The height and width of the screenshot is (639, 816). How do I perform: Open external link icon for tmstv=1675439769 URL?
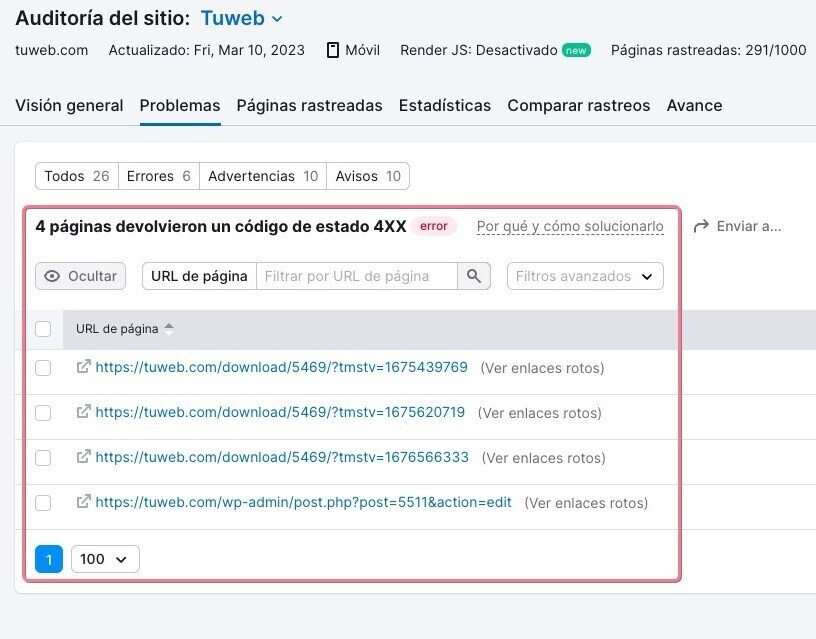(x=84, y=367)
